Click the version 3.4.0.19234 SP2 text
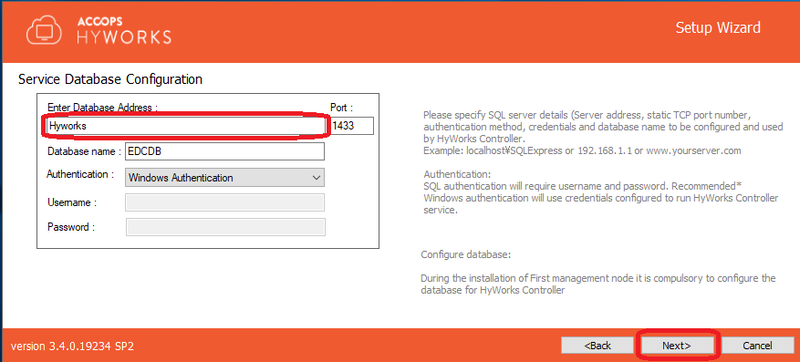The height and width of the screenshot is (362, 800). tap(72, 346)
